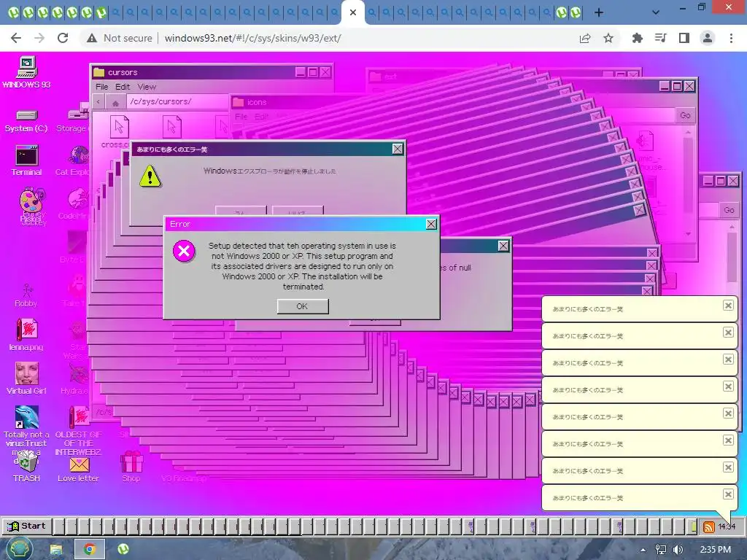747x560 pixels.
Task: Open uTorrent from the Windows taskbar
Action: point(123,550)
